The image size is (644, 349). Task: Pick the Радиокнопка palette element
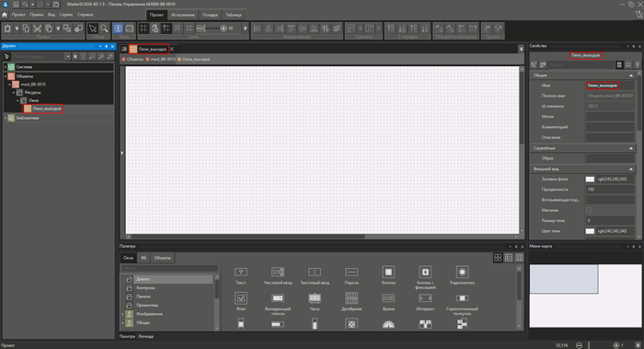point(462,274)
